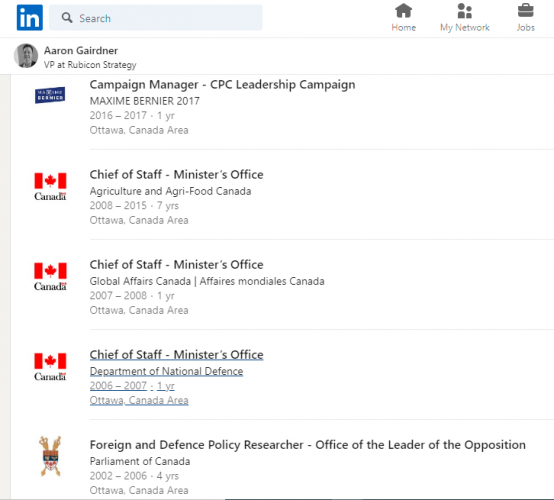Open the Jobs briefcase icon

(x=525, y=10)
